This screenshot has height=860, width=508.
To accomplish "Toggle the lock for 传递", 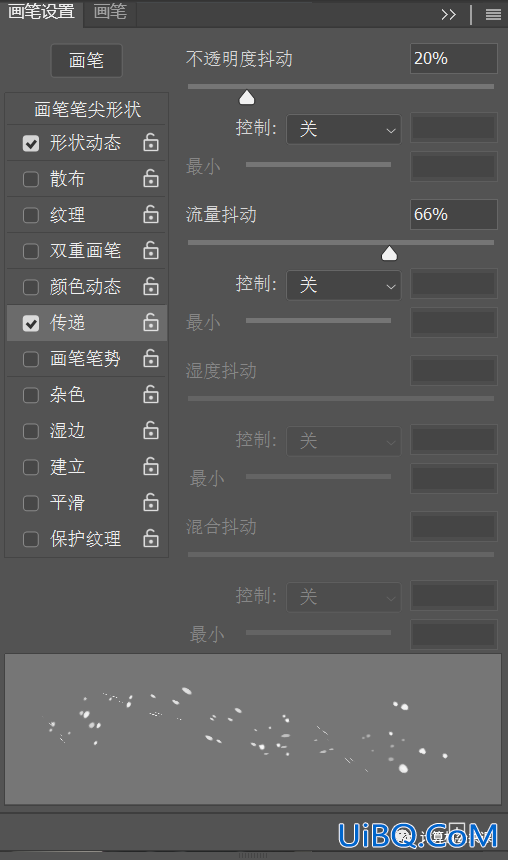I will pyautogui.click(x=151, y=322).
